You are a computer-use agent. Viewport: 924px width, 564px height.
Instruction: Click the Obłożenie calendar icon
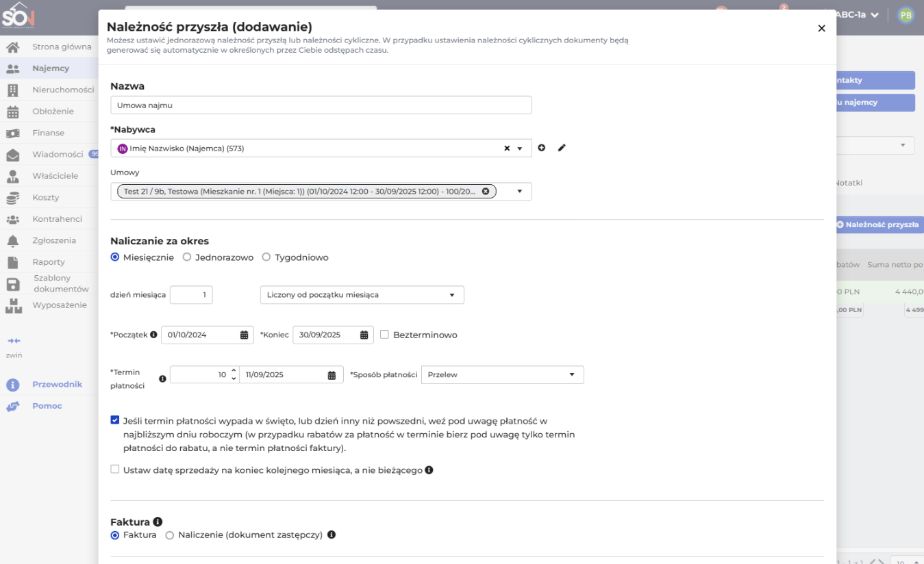click(x=12, y=112)
